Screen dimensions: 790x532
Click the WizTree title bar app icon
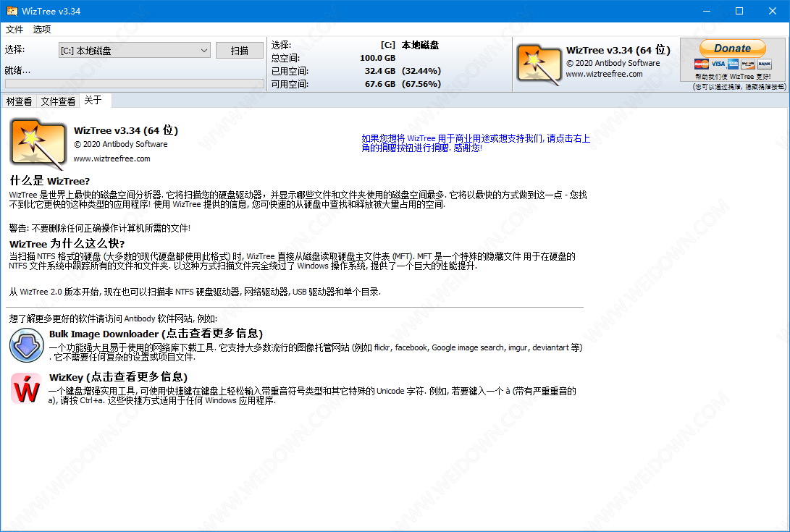[12, 11]
